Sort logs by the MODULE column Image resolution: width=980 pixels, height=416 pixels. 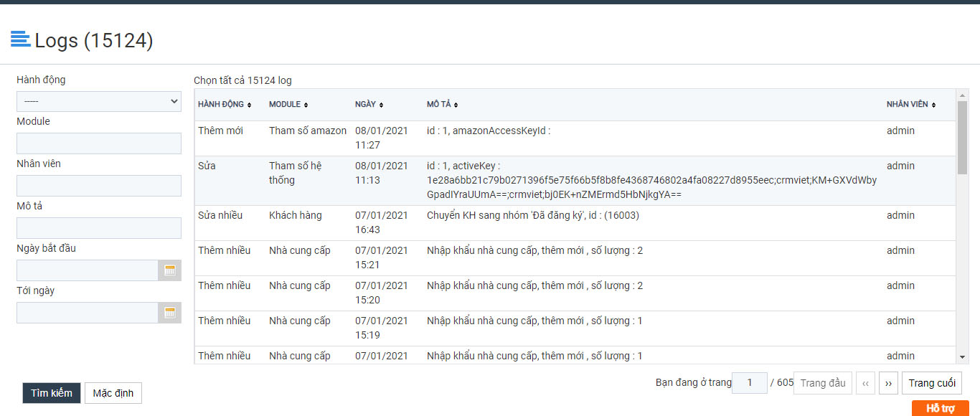(x=286, y=104)
